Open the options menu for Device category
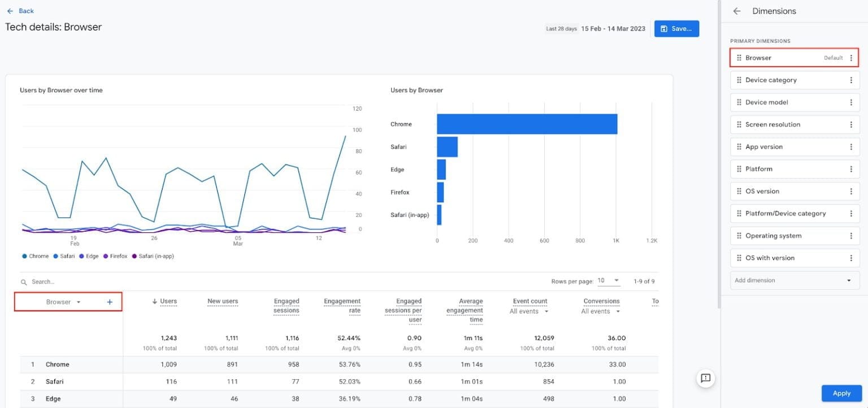This screenshot has height=408, width=868. click(x=852, y=80)
